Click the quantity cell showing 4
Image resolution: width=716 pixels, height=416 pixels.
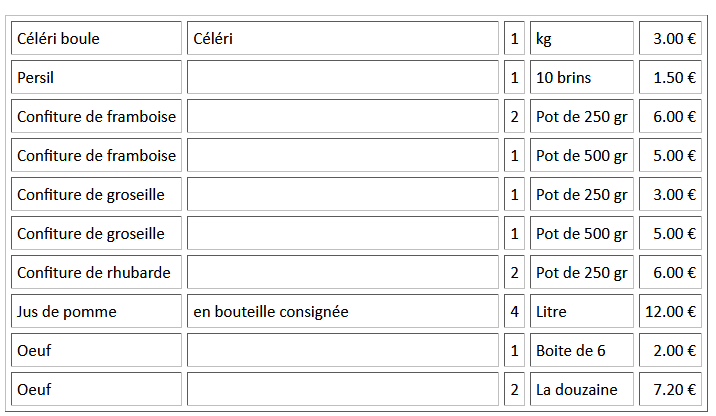tap(514, 312)
